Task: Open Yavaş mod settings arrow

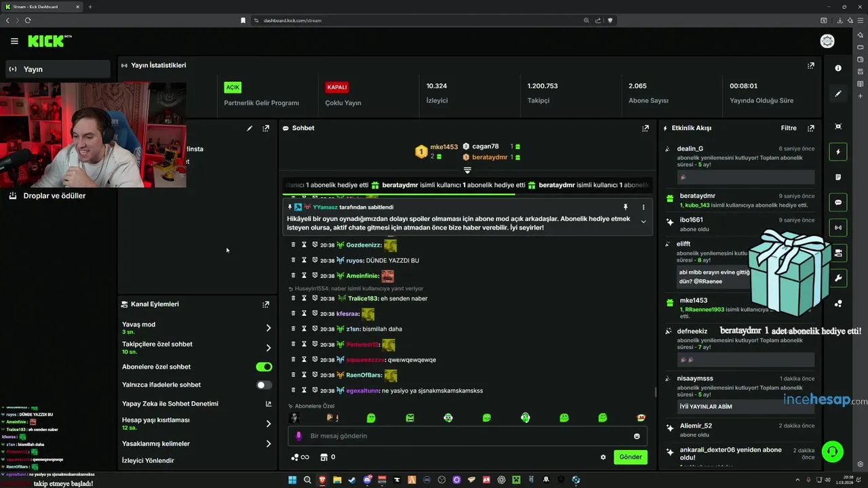Action: [x=269, y=328]
